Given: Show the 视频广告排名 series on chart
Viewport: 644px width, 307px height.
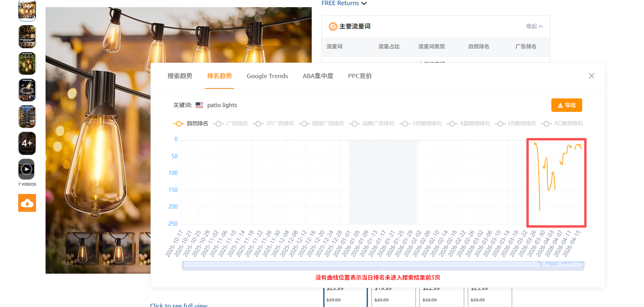Looking at the screenshot, I should 321,124.
